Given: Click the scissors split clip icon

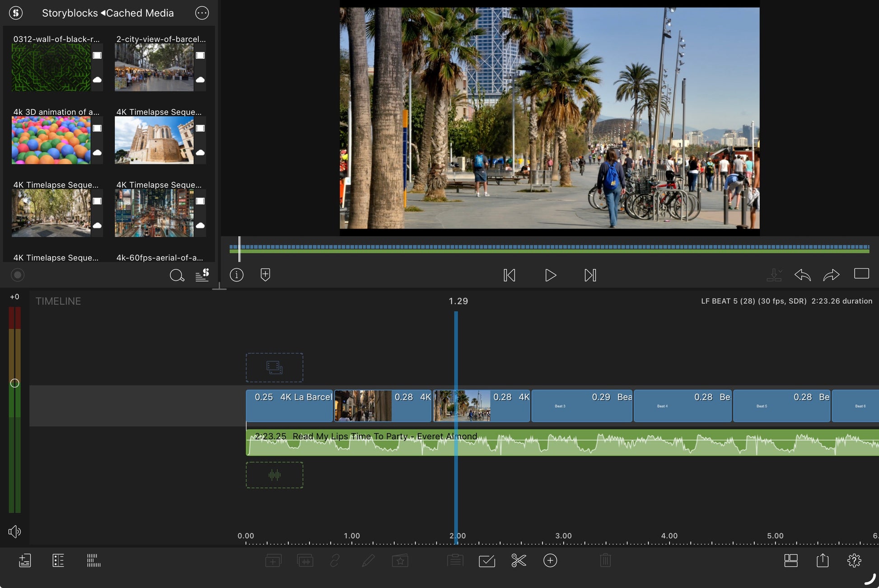Looking at the screenshot, I should [519, 560].
